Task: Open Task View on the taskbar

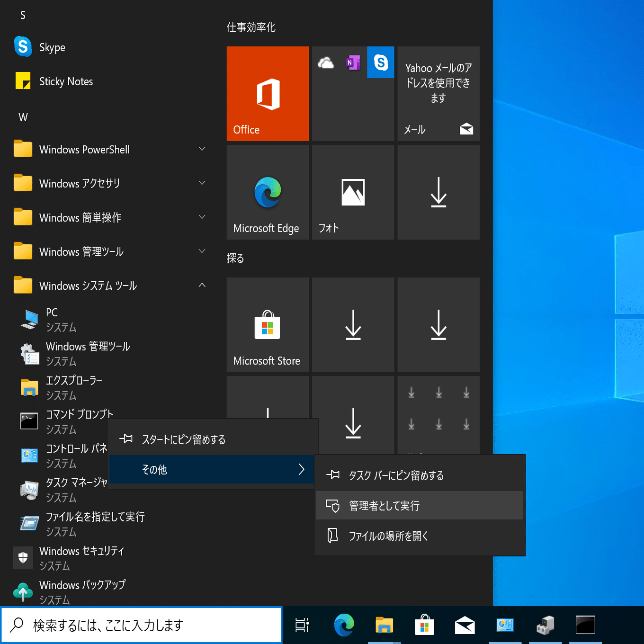Action: 302,625
